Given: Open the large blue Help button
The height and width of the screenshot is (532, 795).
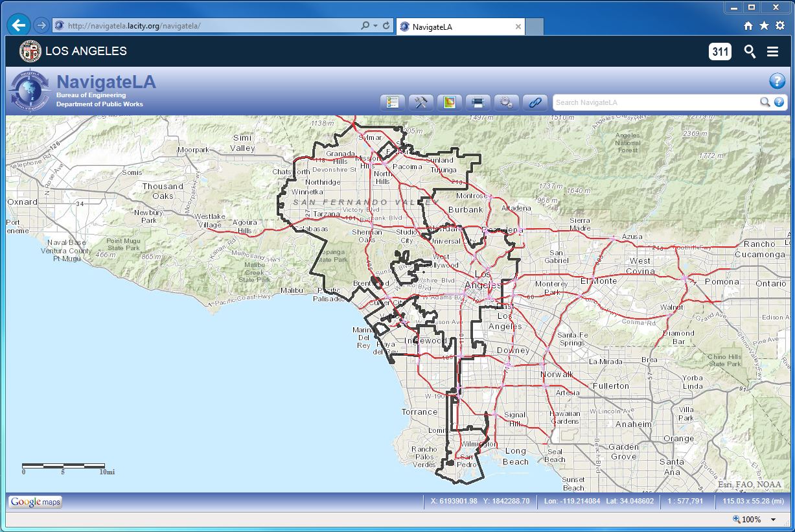Looking at the screenshot, I should tap(777, 81).
